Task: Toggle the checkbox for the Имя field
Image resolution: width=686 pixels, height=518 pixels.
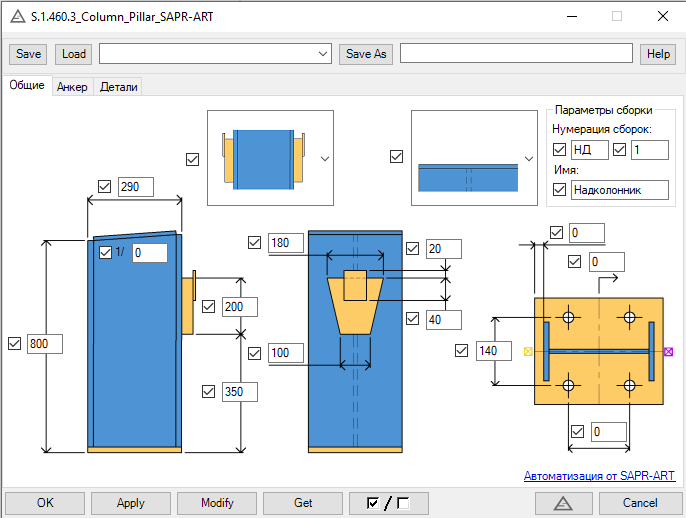Action: tap(559, 190)
